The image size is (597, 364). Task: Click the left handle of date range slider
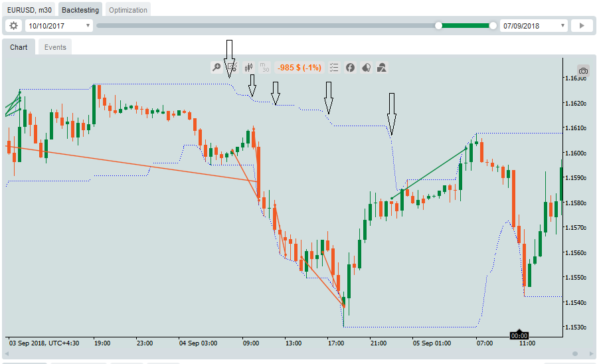[438, 25]
